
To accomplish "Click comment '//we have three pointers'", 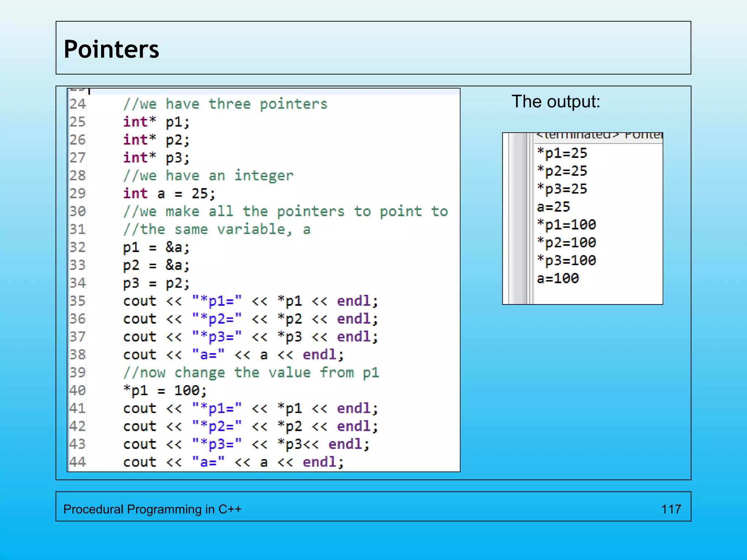I will tap(225, 104).
